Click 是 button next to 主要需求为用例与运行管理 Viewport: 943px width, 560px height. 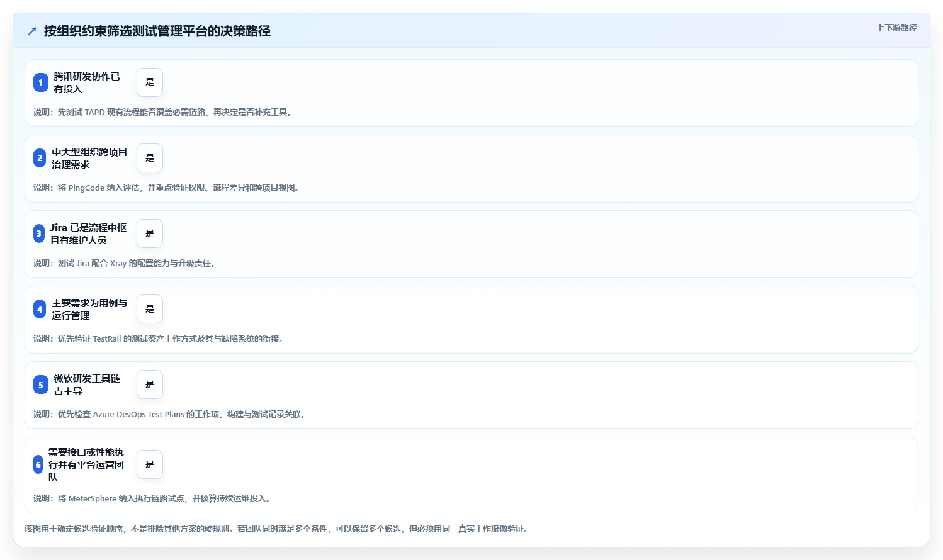(x=150, y=309)
